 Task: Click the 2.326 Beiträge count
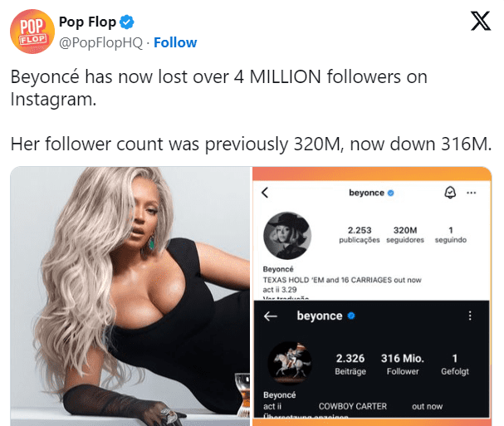(x=350, y=365)
